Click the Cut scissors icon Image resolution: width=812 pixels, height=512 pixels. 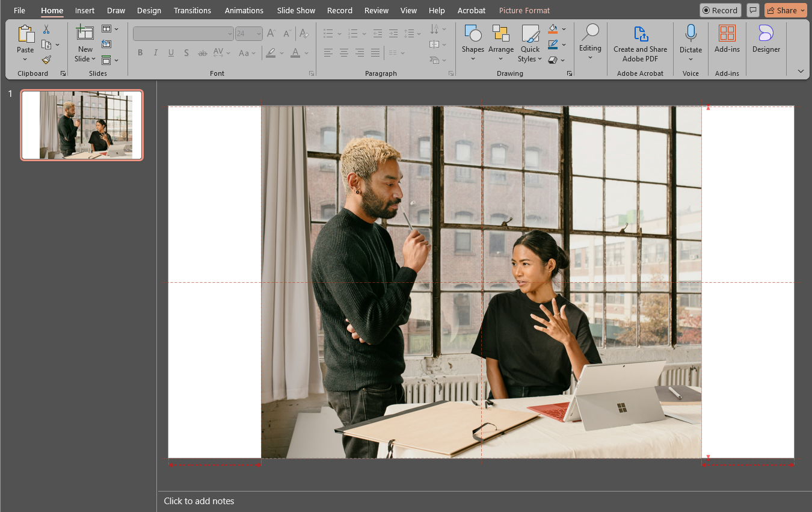pyautogui.click(x=46, y=29)
